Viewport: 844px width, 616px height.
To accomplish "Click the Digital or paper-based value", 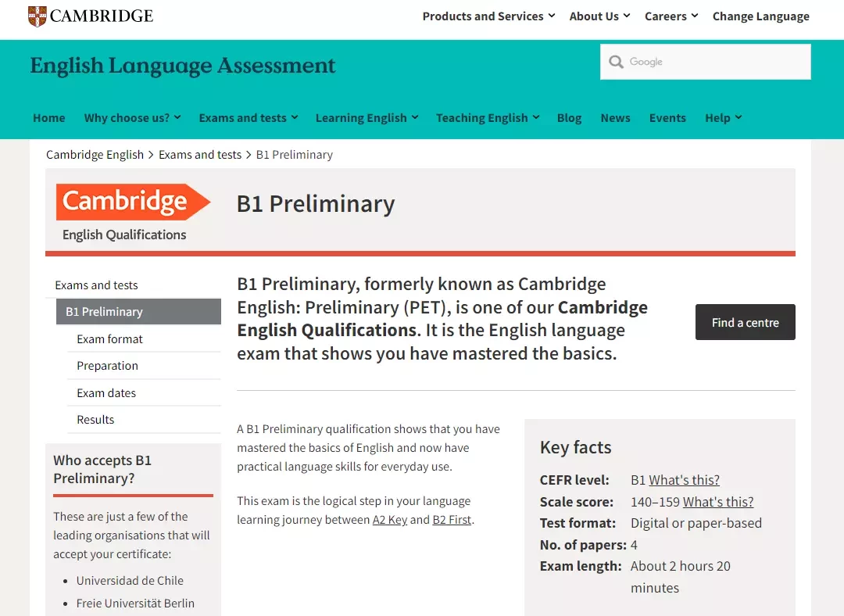I will click(696, 523).
